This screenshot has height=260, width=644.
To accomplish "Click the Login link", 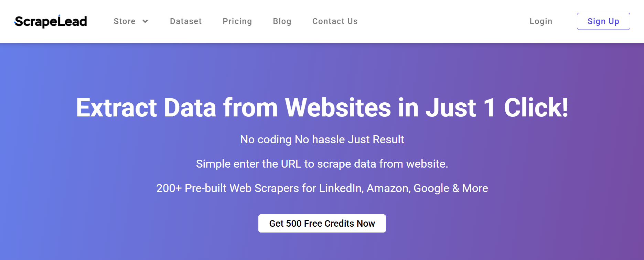I will coord(541,21).
